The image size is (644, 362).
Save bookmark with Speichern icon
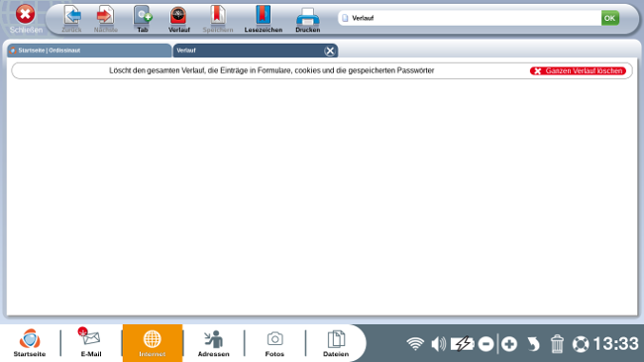click(218, 19)
